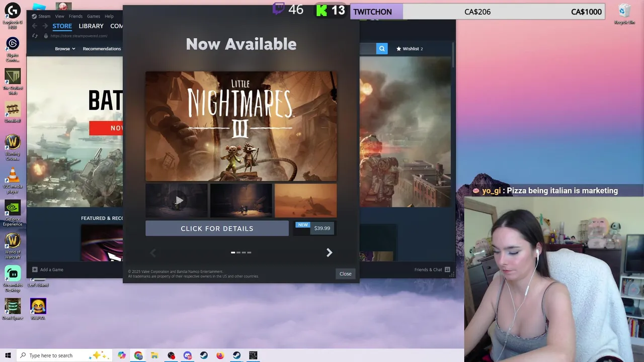Click the CLICK FOR DETAILS button

(x=217, y=228)
